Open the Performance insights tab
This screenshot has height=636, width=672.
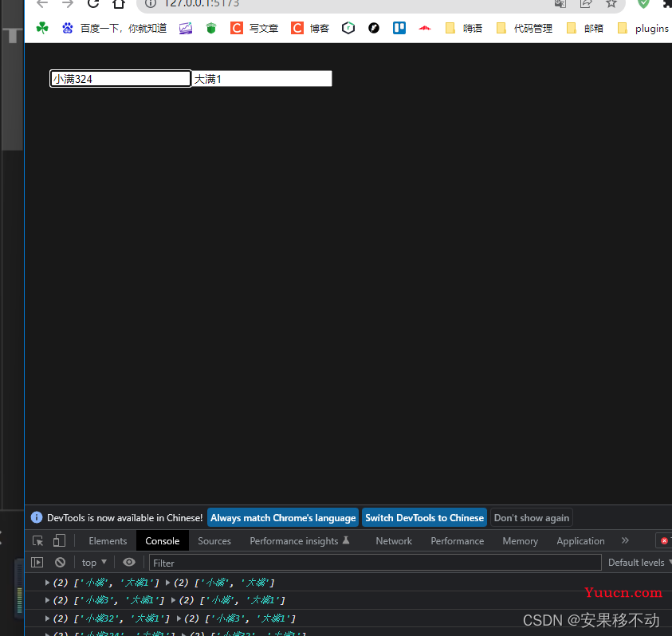(x=300, y=541)
